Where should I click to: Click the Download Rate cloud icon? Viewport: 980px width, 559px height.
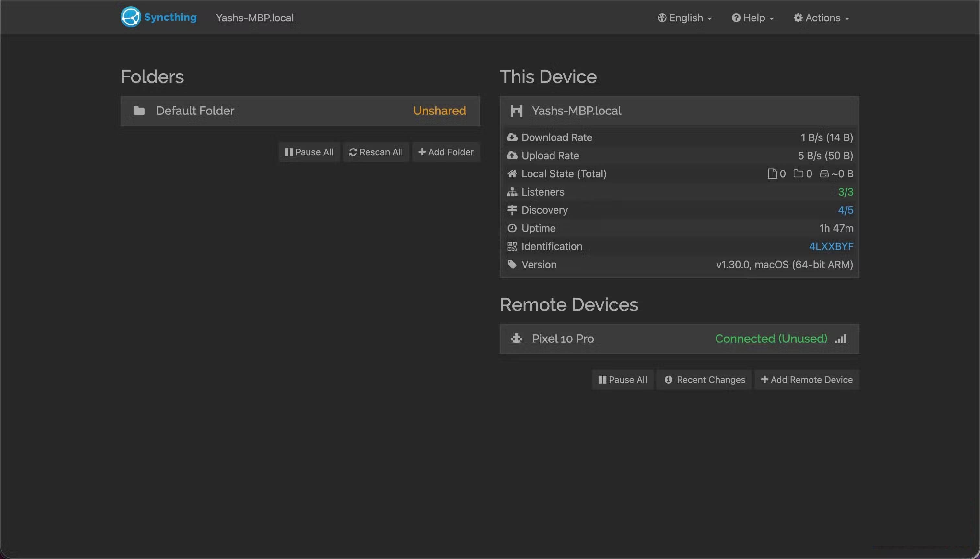(x=512, y=137)
